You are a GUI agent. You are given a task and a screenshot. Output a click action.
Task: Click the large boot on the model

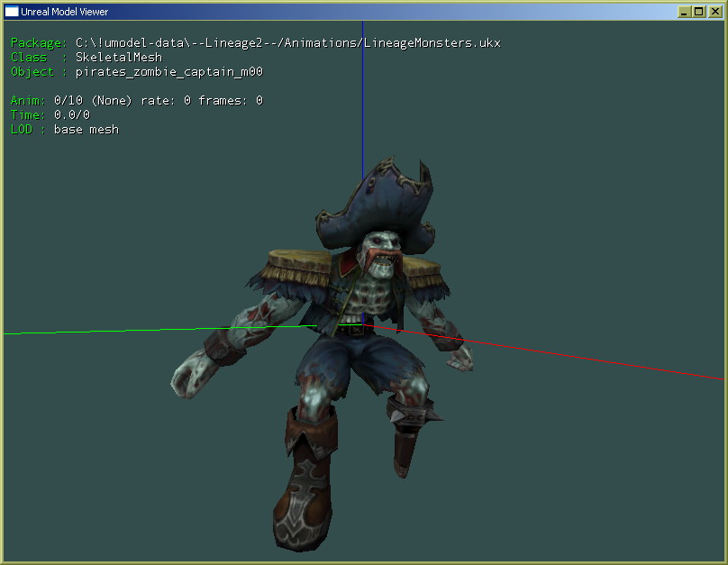tap(305, 480)
